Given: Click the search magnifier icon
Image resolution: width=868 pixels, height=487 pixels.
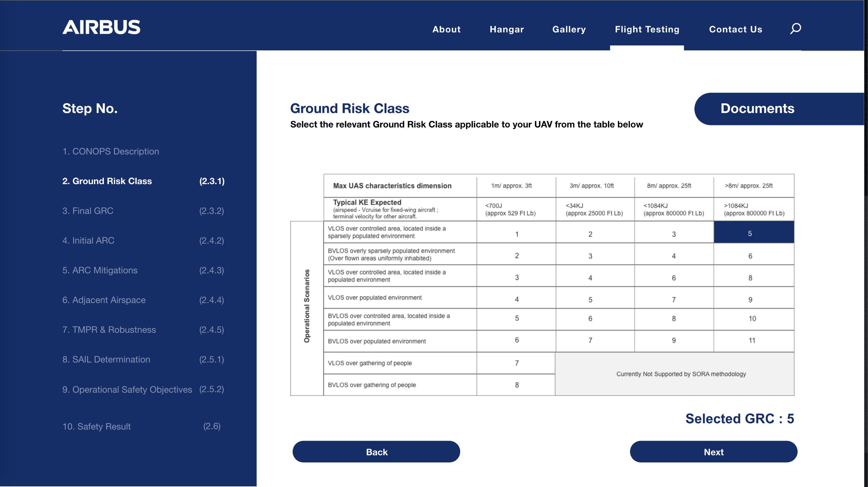Looking at the screenshot, I should coord(795,29).
